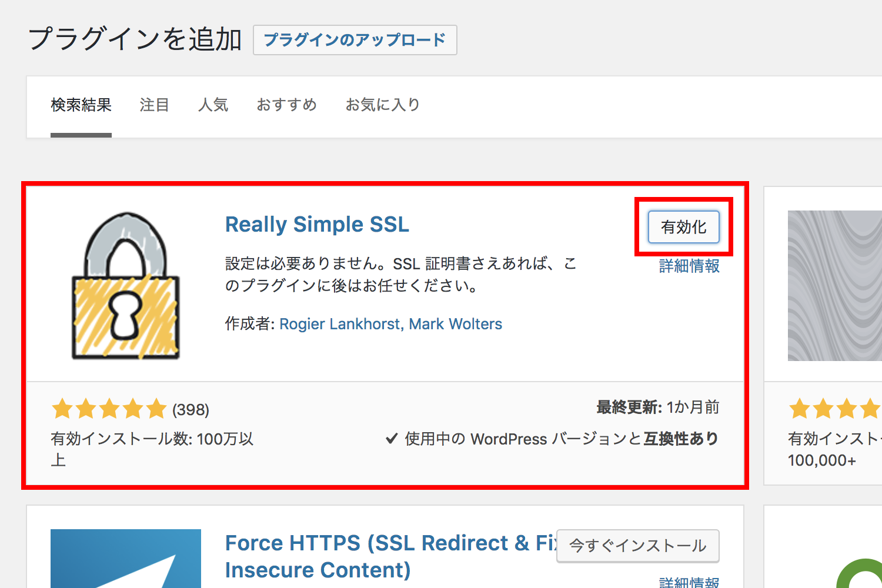
Task: Open 詳細情報 link for Force HTTPS plugin
Action: click(x=689, y=582)
